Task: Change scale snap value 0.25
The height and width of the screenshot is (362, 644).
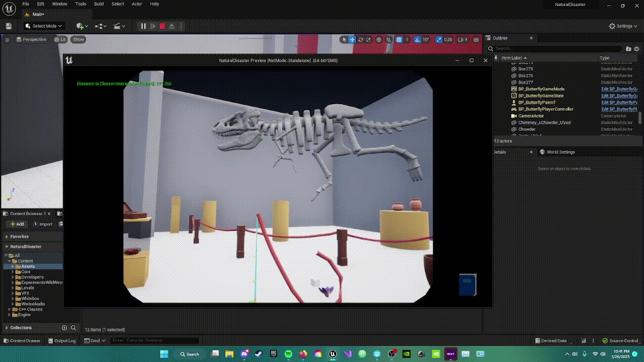Action: coord(448,39)
